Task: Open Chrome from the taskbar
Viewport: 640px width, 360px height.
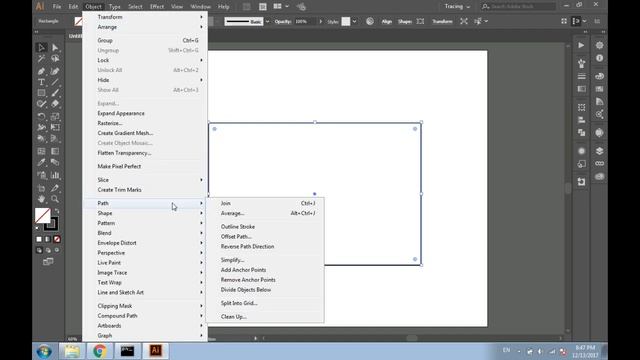Action: pos(99,351)
